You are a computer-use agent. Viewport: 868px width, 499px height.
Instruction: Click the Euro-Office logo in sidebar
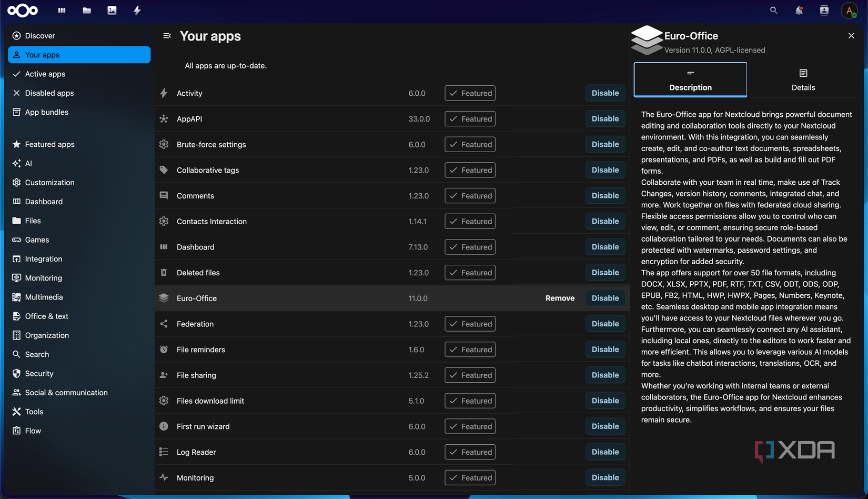[647, 40]
